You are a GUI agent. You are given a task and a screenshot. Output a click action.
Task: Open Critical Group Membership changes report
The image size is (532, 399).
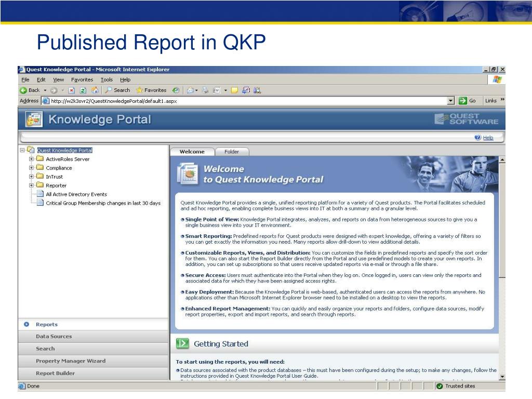103,203
